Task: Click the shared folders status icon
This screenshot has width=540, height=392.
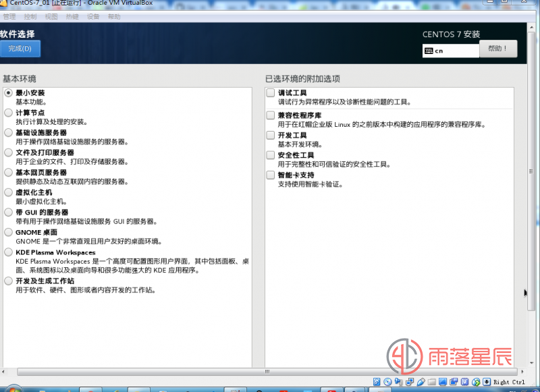Action: tap(432, 382)
